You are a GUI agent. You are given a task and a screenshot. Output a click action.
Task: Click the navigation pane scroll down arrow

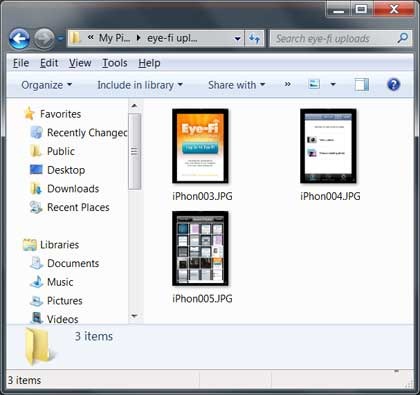(x=134, y=316)
